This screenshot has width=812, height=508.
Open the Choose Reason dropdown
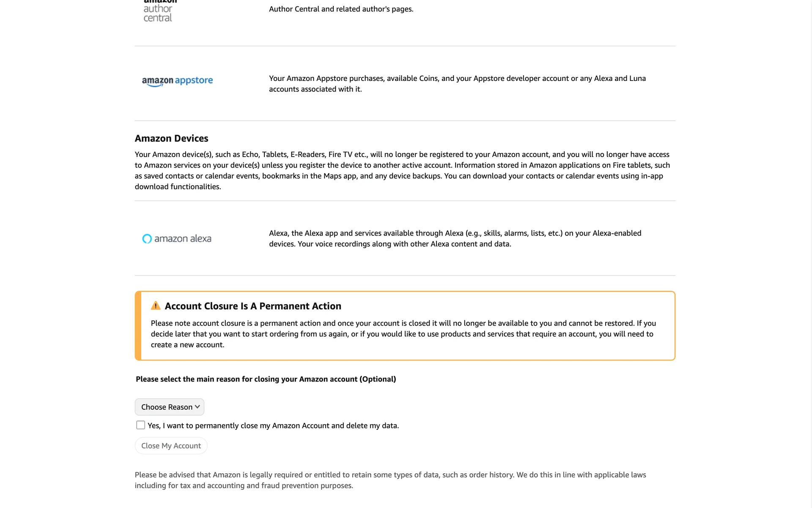click(x=169, y=407)
